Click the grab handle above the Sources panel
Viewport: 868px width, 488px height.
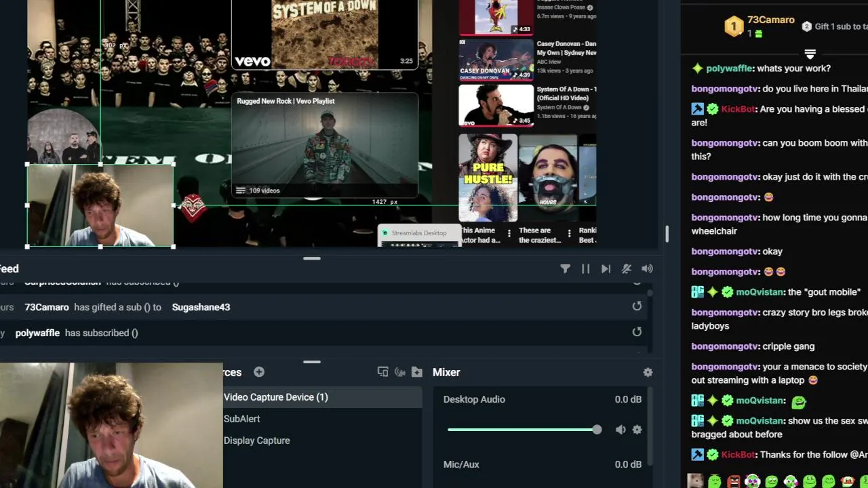[x=312, y=362]
